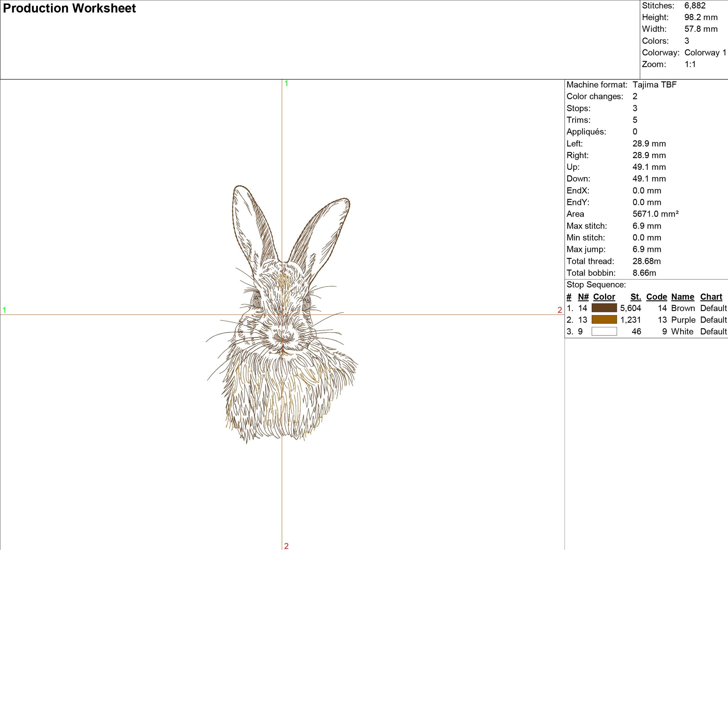Click the Stitches count value 6,882
The width and height of the screenshot is (728, 728).
[695, 6]
